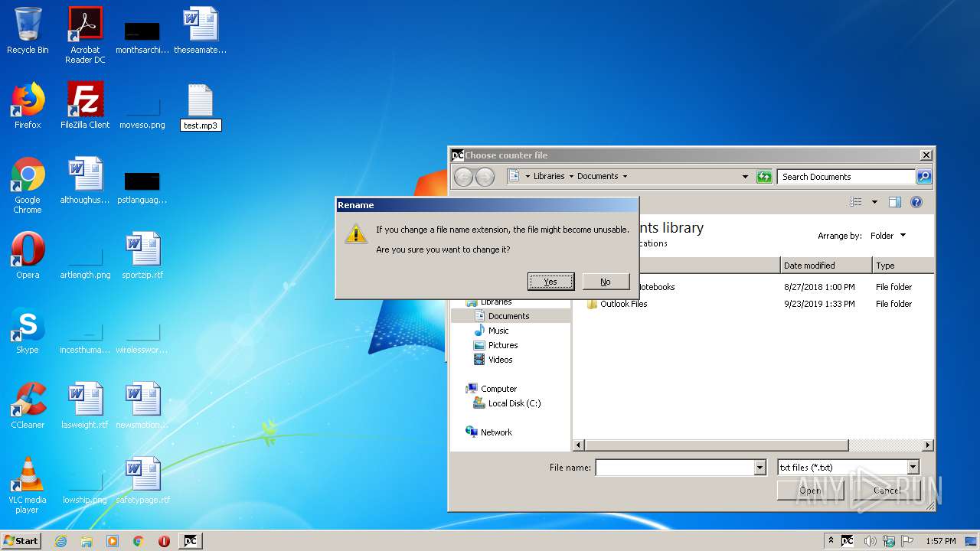This screenshot has width=980, height=551.
Task: Expand the address bar history dropdown
Action: pyautogui.click(x=745, y=177)
